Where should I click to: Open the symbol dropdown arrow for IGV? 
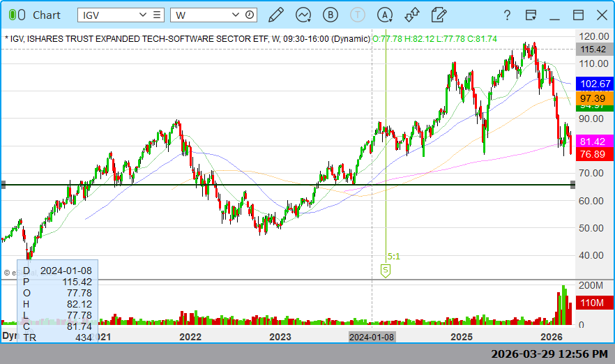point(143,15)
